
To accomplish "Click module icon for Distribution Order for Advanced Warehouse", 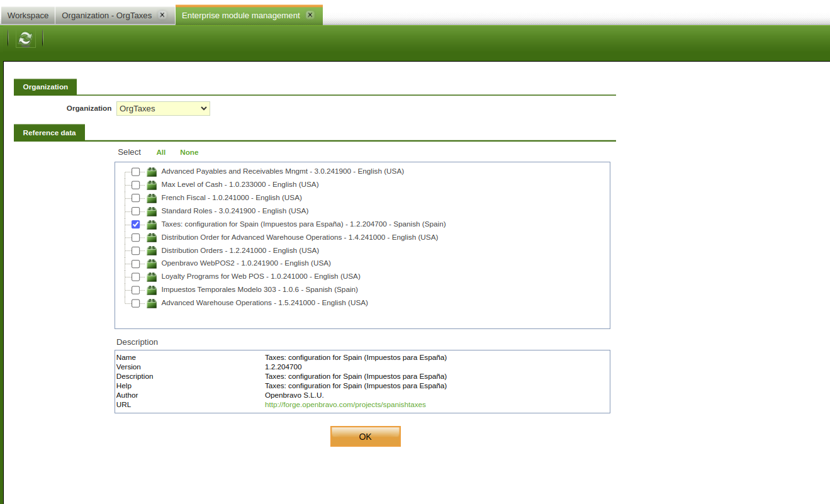I will [152, 238].
